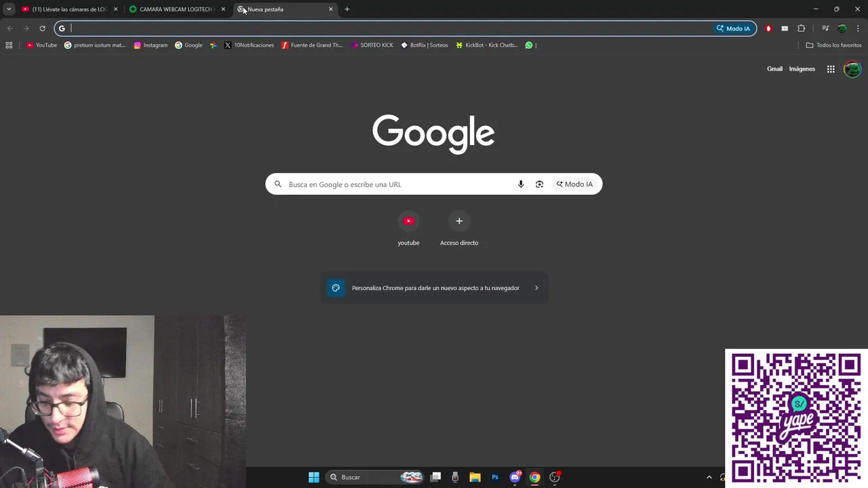
Task: Open File Explorer from taskbar
Action: coord(475,477)
